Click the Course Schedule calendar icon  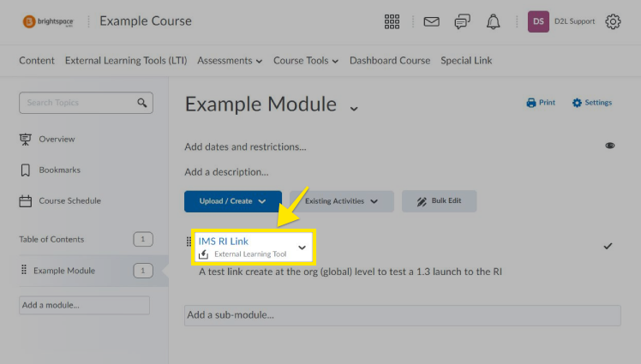point(26,201)
